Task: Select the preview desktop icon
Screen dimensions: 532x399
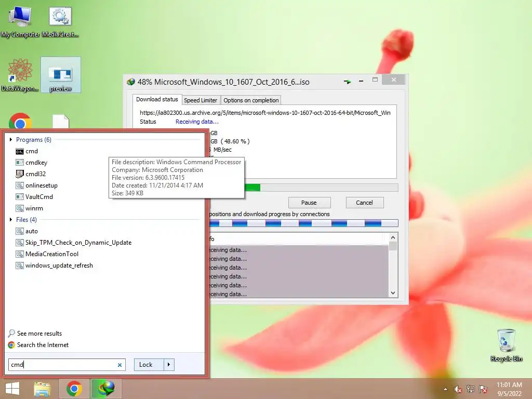Action: (61, 75)
